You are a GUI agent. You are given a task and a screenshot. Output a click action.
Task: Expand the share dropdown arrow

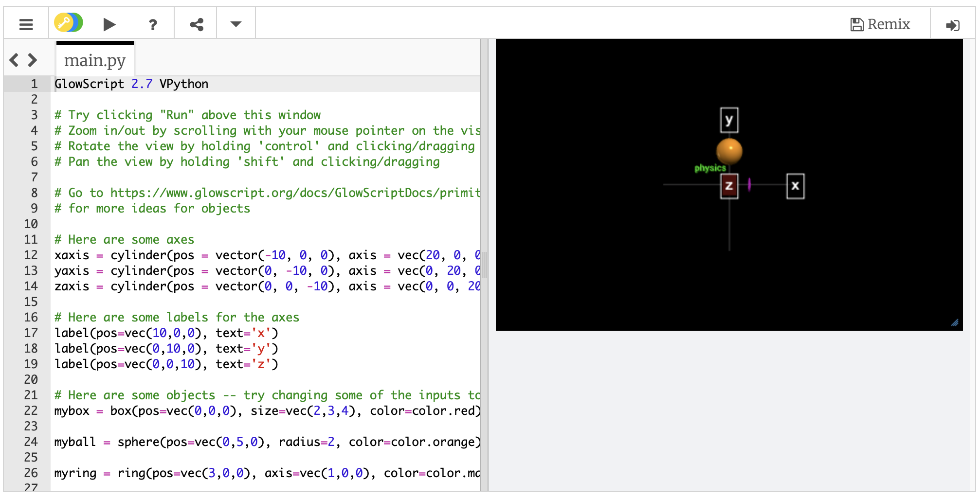click(x=236, y=24)
